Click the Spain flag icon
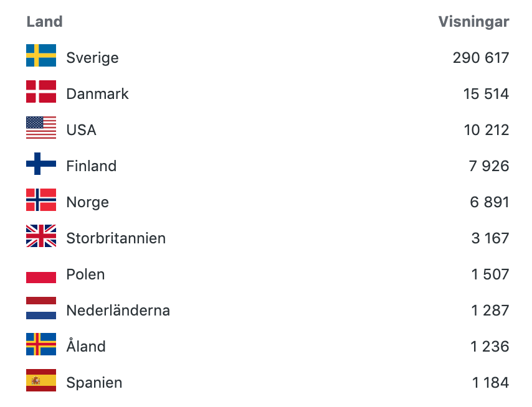The image size is (532, 407). click(x=41, y=380)
